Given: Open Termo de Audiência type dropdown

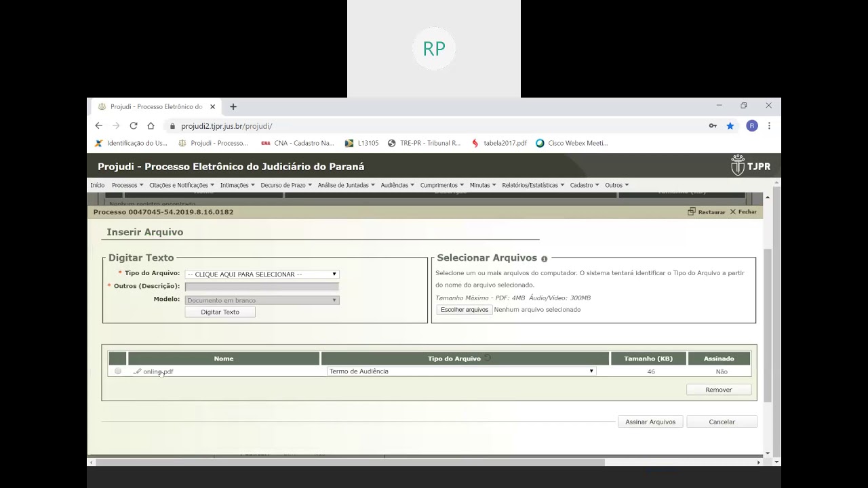Looking at the screenshot, I should [461, 371].
